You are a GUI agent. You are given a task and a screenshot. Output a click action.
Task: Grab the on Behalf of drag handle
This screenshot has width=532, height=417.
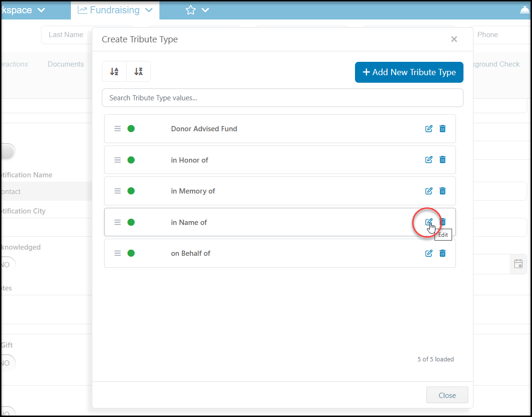pos(118,253)
